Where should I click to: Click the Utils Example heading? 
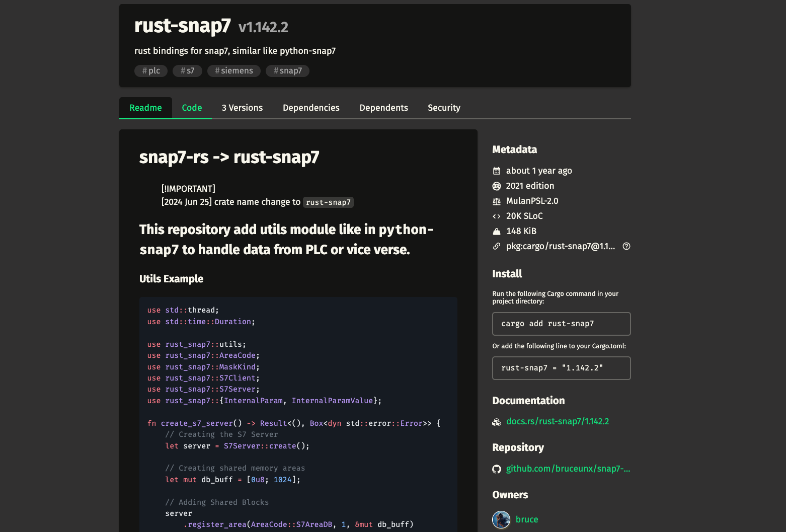171,279
